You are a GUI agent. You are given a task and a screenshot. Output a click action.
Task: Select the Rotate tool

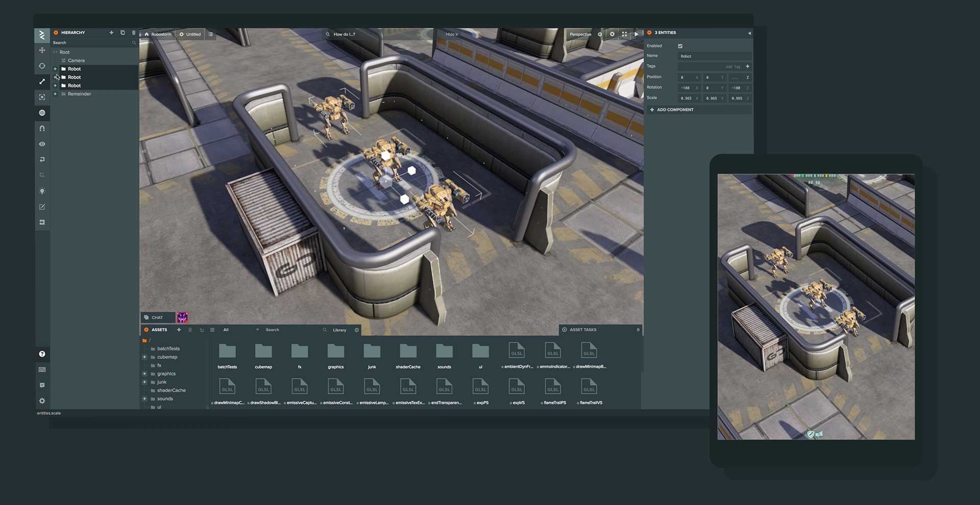42,66
